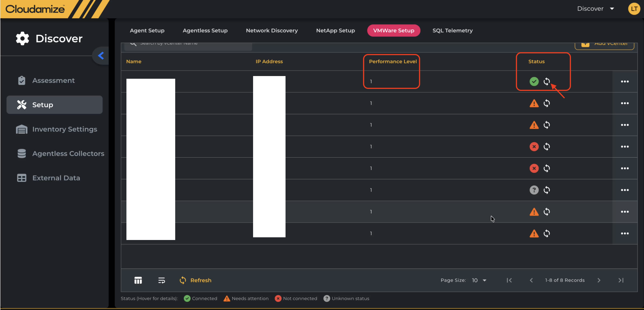This screenshot has width=644, height=310.
Task: Click the red Not connected icon in fifth row
Action: [534, 168]
